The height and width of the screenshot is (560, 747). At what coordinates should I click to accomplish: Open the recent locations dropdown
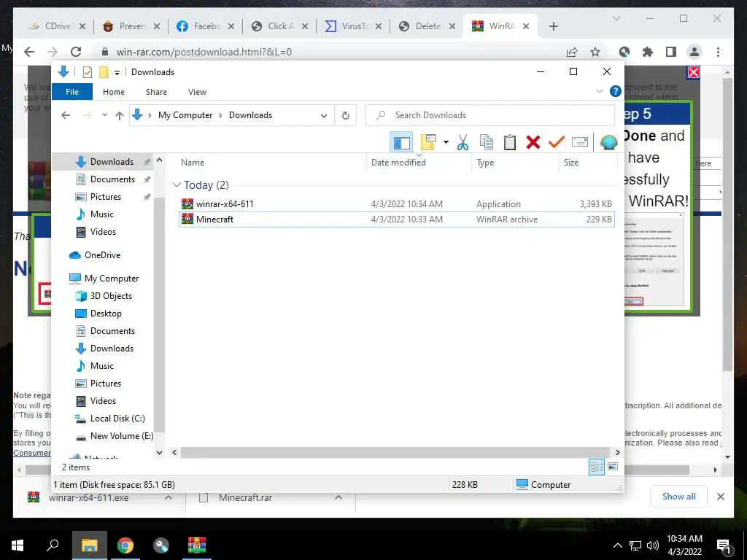pyautogui.click(x=104, y=115)
